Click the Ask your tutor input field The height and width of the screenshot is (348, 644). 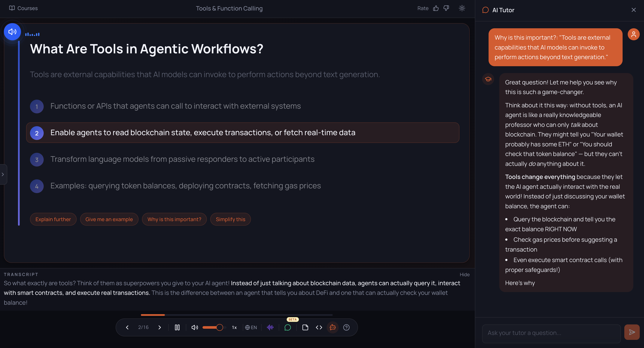click(x=551, y=333)
